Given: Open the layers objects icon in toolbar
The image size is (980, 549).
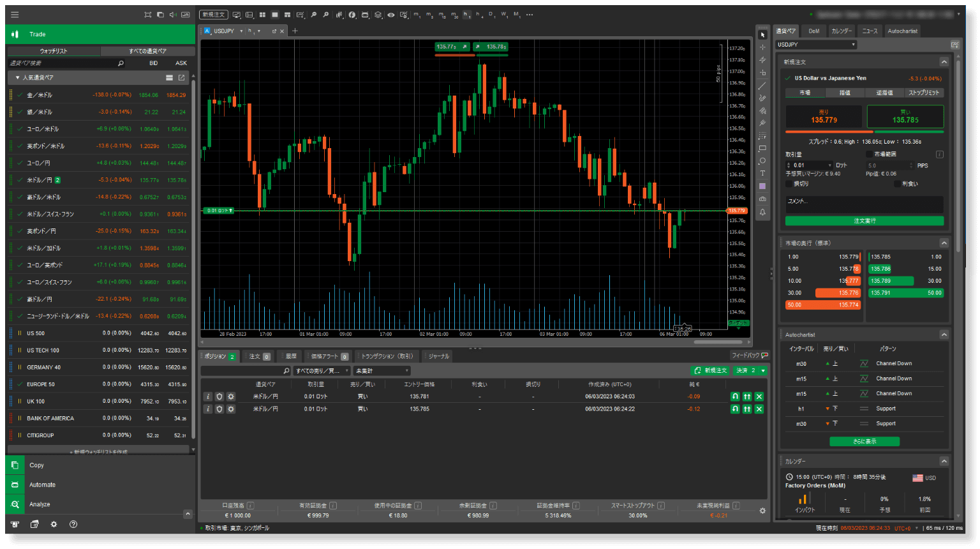Looking at the screenshot, I should [378, 15].
